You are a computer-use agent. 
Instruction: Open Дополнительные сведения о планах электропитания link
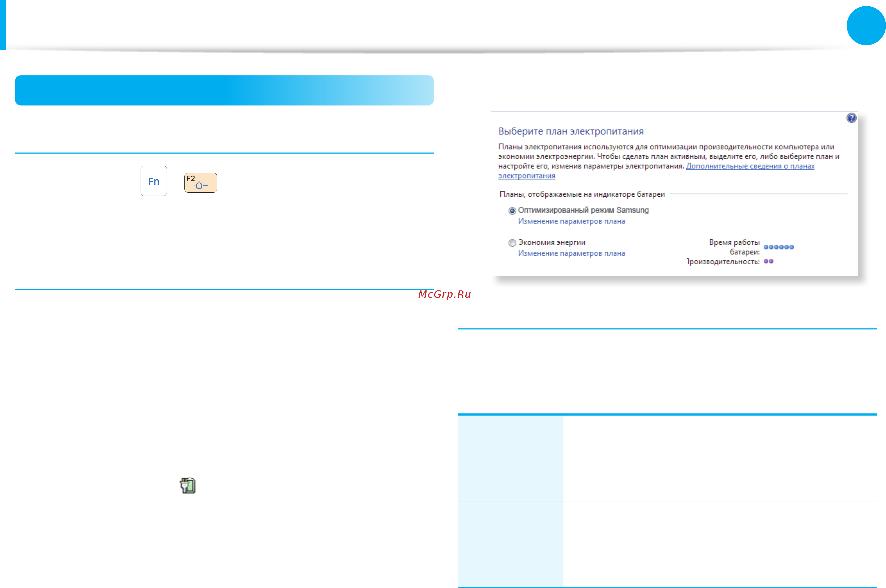[750, 166]
